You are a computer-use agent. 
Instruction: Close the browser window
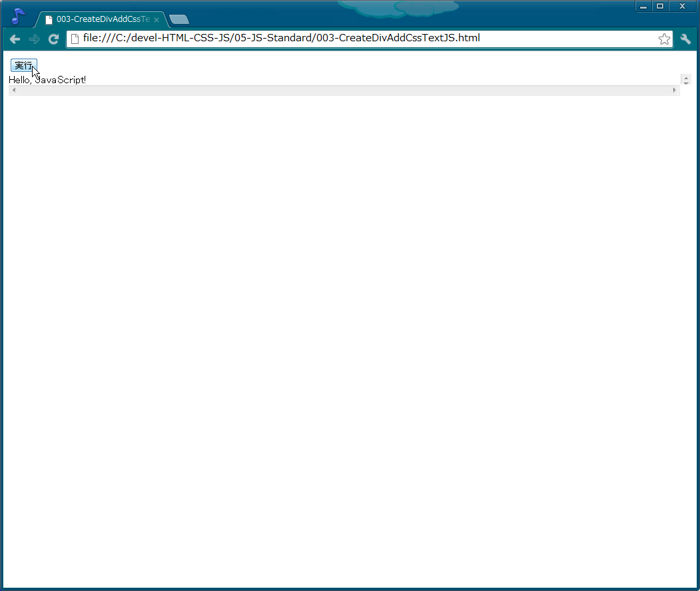[x=682, y=7]
